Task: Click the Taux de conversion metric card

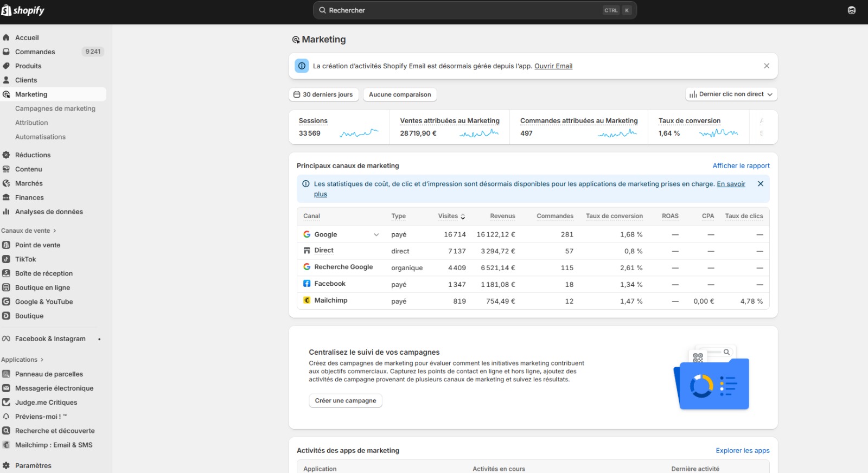Action: coord(698,127)
